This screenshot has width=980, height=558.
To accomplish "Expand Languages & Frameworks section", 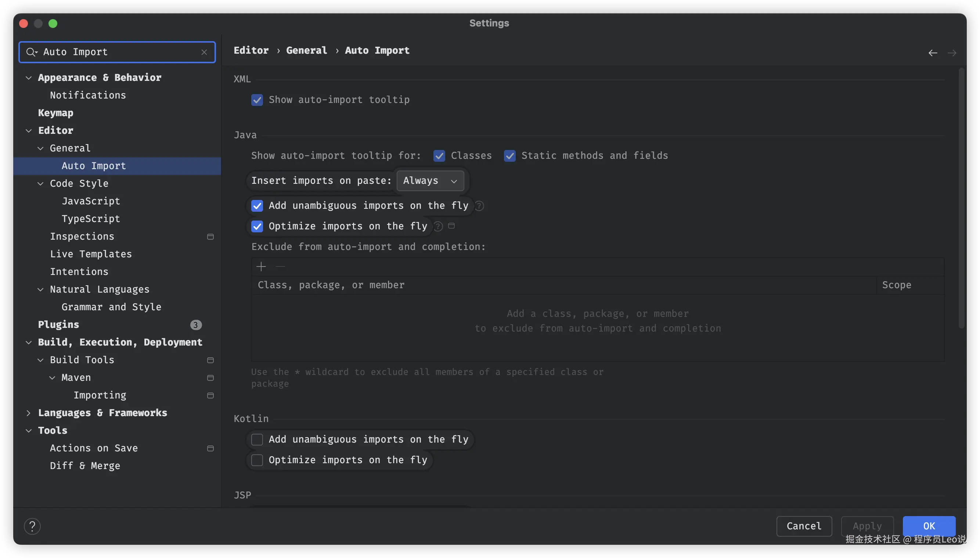I will point(28,413).
